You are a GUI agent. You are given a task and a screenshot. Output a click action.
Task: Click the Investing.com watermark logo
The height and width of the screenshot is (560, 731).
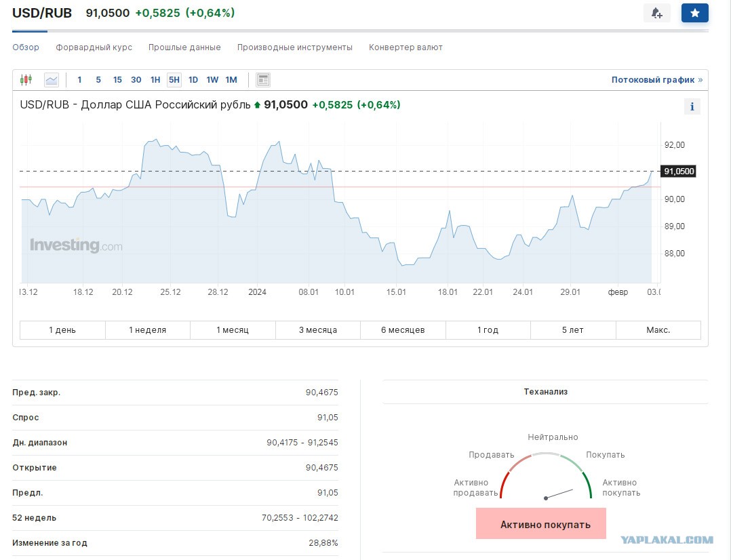(x=76, y=245)
